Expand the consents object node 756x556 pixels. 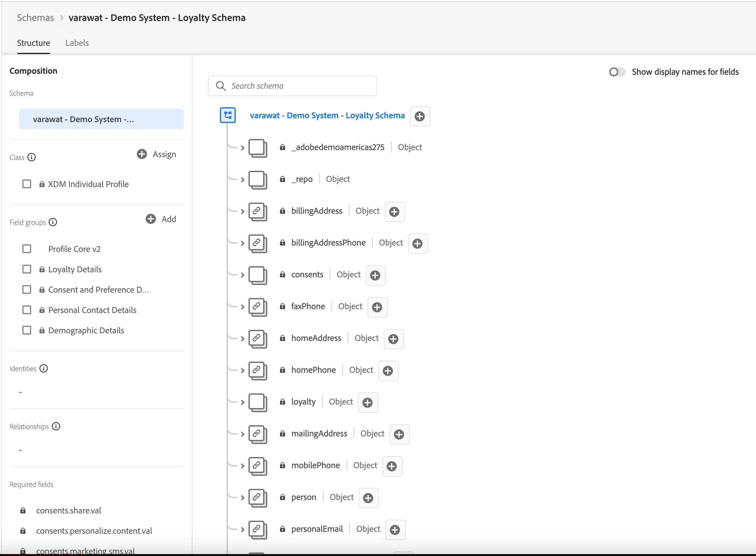pos(242,275)
